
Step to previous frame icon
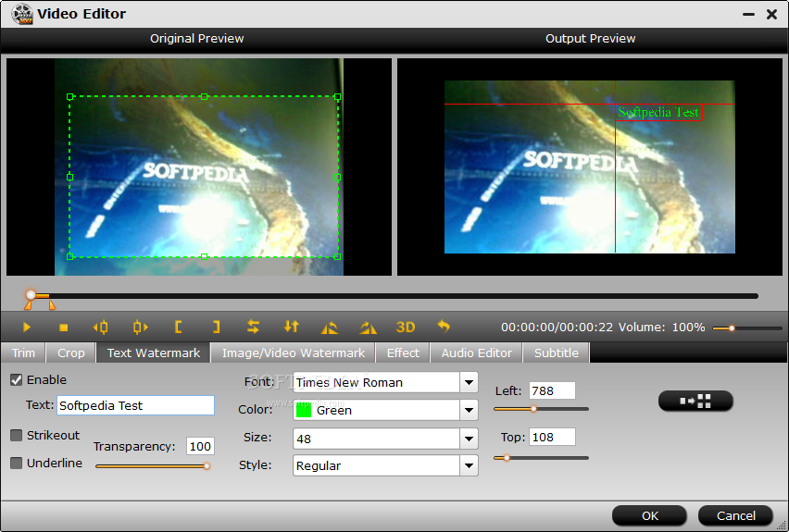coord(100,328)
